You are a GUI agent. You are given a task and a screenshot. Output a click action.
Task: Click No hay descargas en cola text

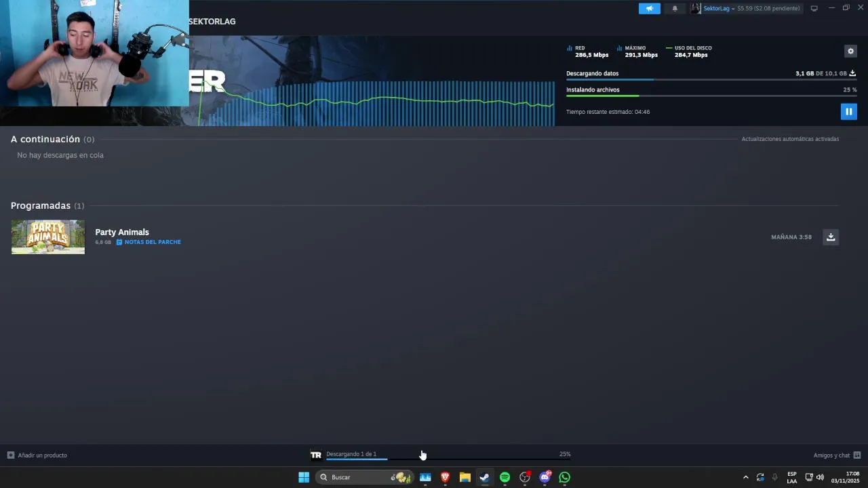tap(60, 155)
